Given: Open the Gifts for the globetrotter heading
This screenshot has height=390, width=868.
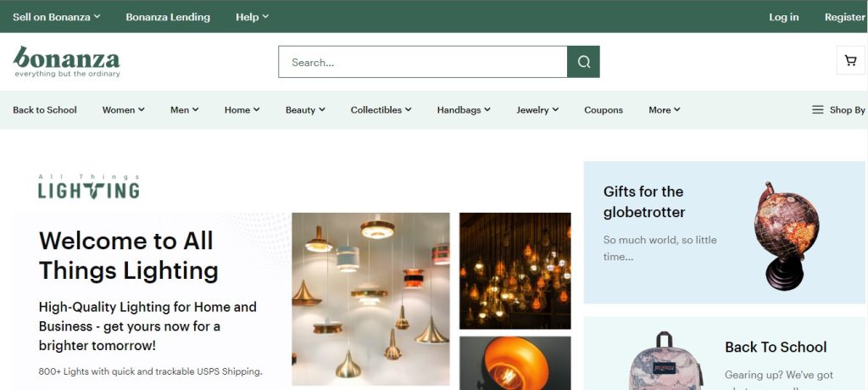Looking at the screenshot, I should [643, 202].
